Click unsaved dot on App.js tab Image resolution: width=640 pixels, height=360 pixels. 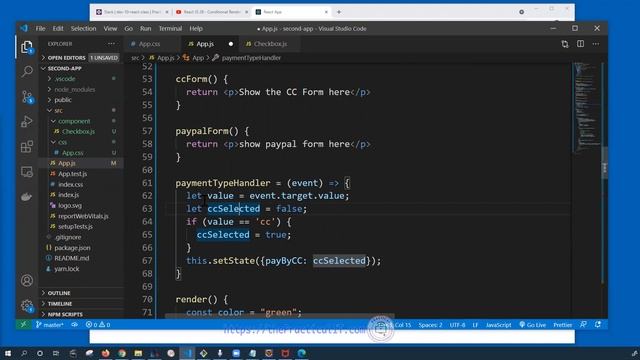coord(231,44)
